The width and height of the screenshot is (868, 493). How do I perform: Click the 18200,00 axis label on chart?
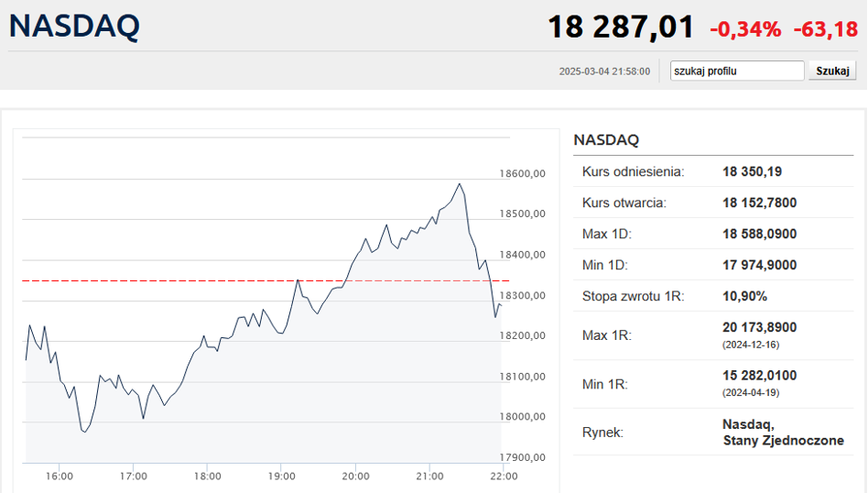pyautogui.click(x=522, y=335)
